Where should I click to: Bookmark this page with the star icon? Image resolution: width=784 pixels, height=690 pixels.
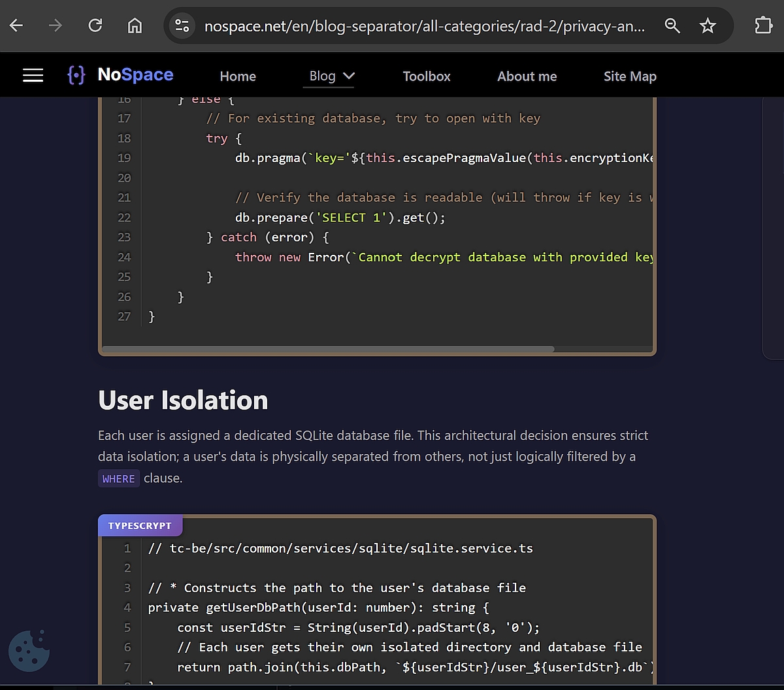pos(708,26)
